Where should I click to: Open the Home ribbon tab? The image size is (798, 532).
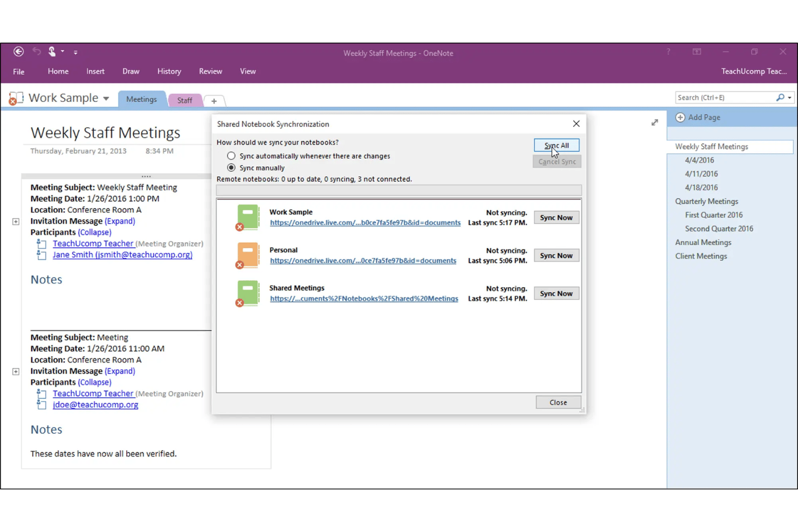(58, 71)
